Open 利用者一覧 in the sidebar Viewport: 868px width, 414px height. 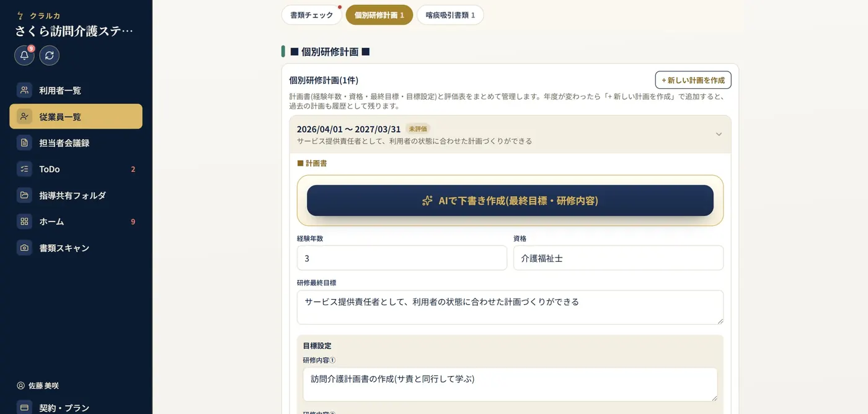(76, 90)
